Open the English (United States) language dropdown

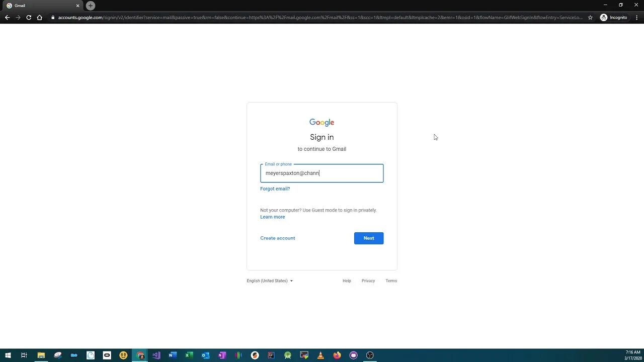point(270,281)
